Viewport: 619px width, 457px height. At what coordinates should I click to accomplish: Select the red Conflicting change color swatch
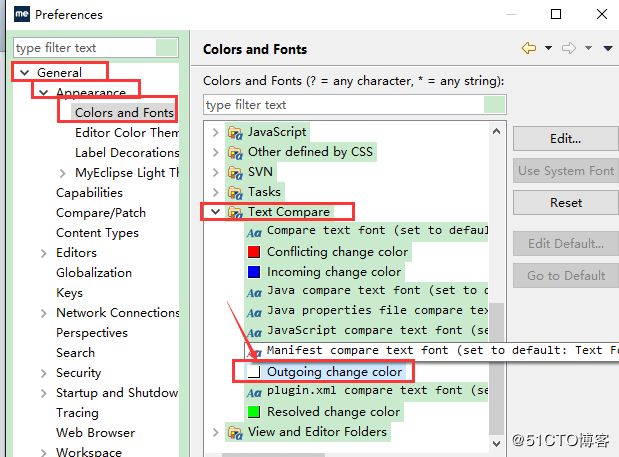pyautogui.click(x=253, y=252)
